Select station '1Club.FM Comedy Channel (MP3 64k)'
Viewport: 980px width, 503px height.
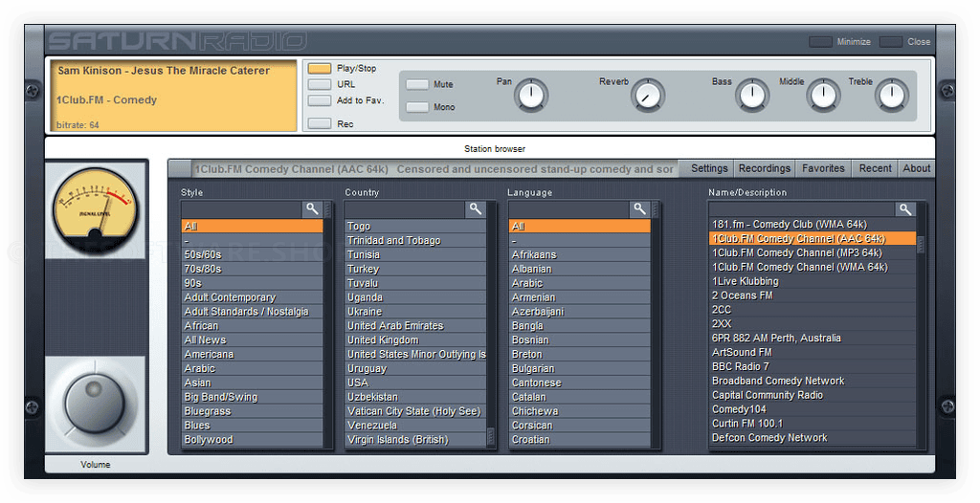click(x=813, y=252)
